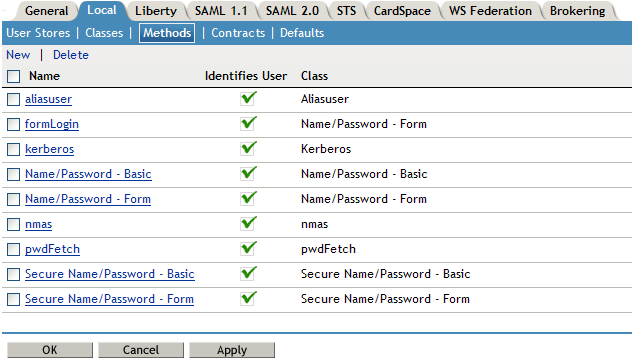Screen dimensions: 632x360
Task: Click the Identifies User checkmark for nmas
Action: (x=248, y=223)
